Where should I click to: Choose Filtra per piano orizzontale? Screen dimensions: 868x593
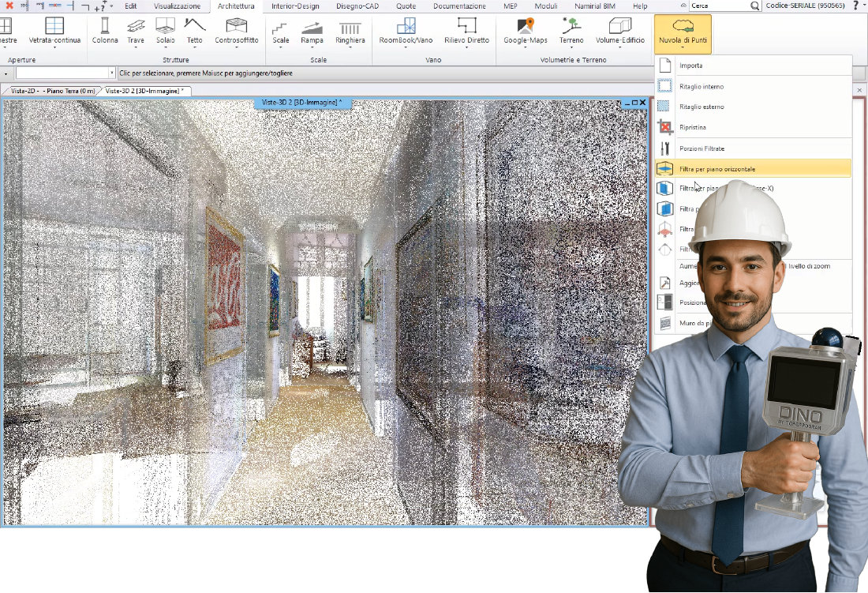(716, 168)
